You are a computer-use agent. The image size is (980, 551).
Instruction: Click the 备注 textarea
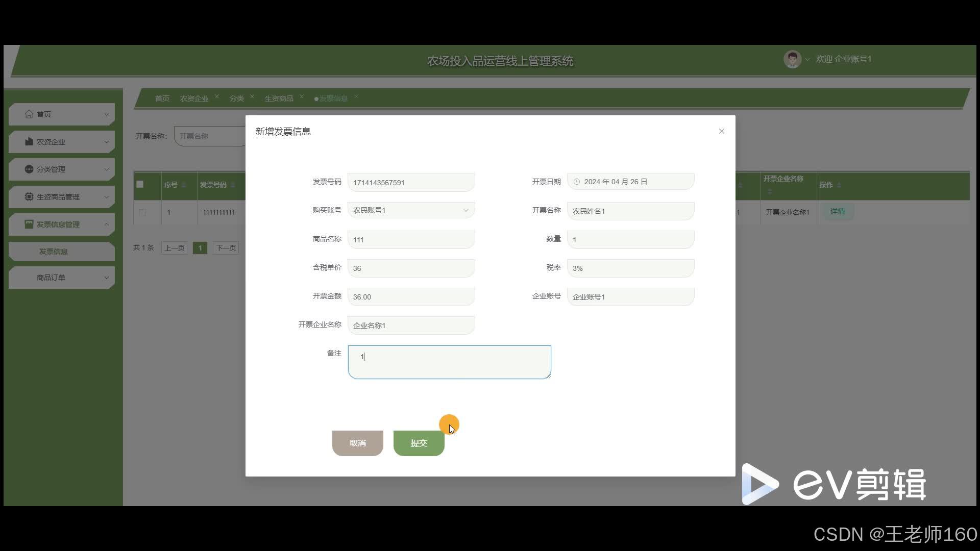pyautogui.click(x=449, y=362)
